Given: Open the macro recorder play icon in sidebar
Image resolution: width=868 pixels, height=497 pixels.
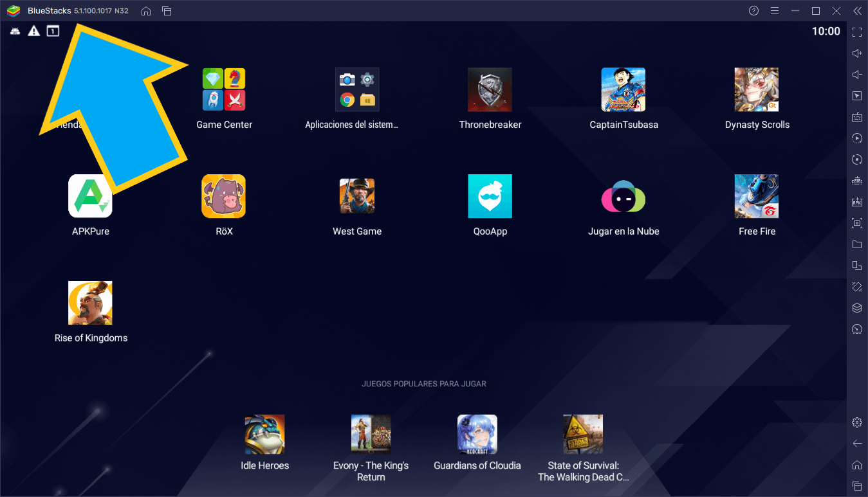Looking at the screenshot, I should tap(856, 138).
